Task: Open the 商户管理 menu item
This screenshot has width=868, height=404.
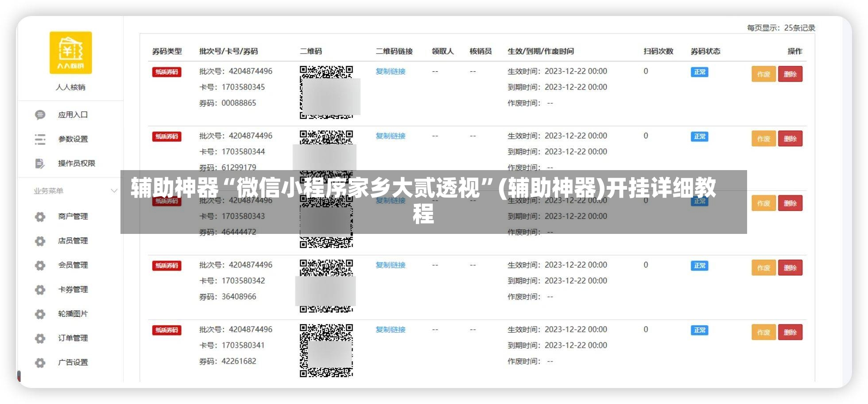Action: 73,216
